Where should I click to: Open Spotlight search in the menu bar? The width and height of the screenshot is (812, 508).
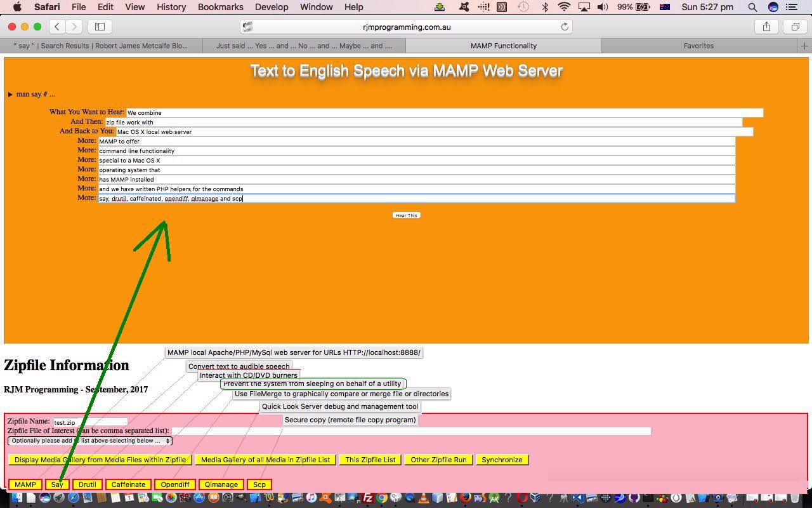752,7
